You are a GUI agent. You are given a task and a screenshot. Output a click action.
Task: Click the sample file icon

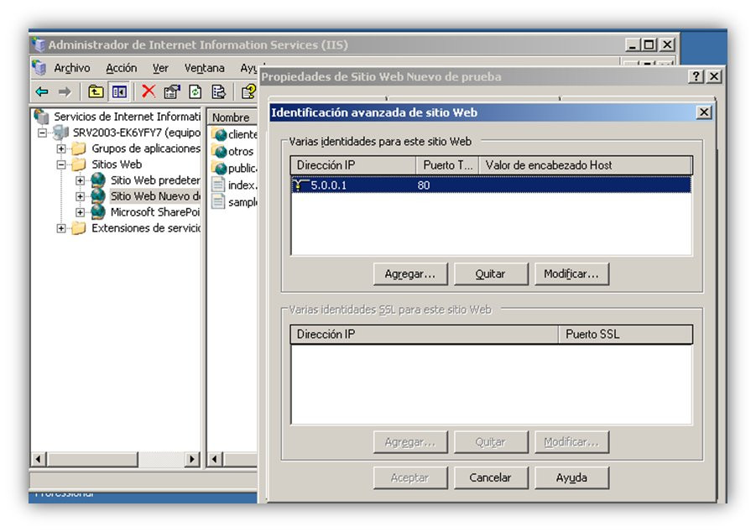pyautogui.click(x=218, y=201)
